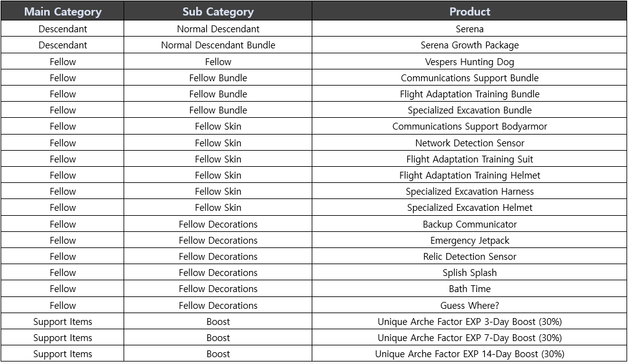Click Flight Adaptation Training Bundle cell
The width and height of the screenshot is (629, 364).
[x=469, y=94]
